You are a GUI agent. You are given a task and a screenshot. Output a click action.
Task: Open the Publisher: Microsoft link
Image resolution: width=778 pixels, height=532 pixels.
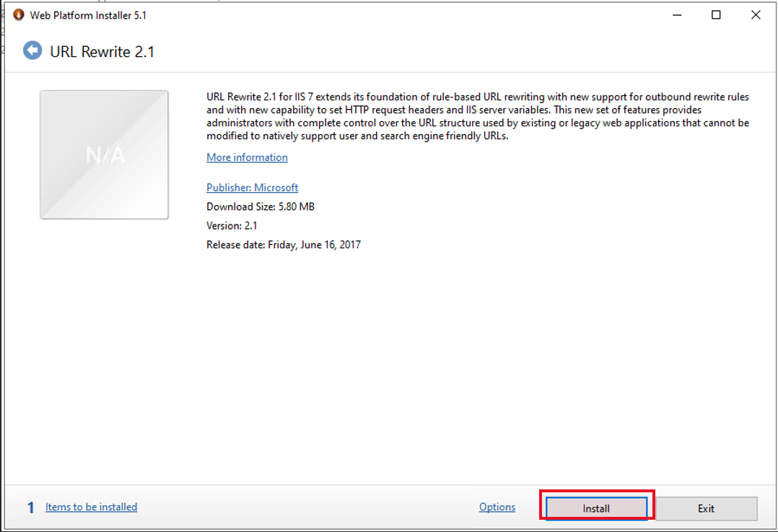coord(252,187)
